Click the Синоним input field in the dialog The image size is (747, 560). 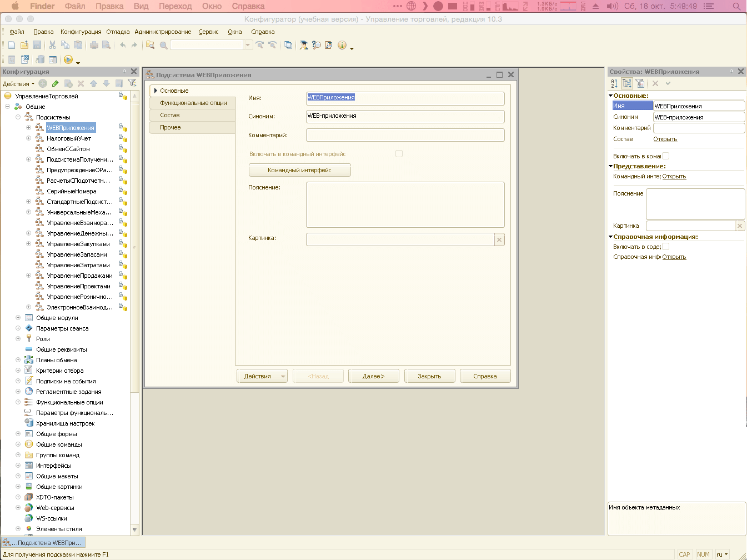(x=405, y=116)
